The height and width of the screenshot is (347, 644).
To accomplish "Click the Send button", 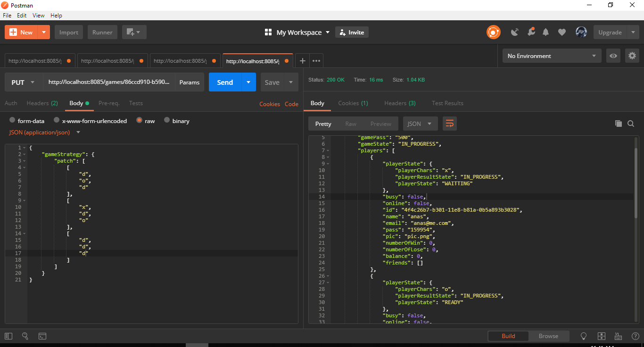I will 225,82.
